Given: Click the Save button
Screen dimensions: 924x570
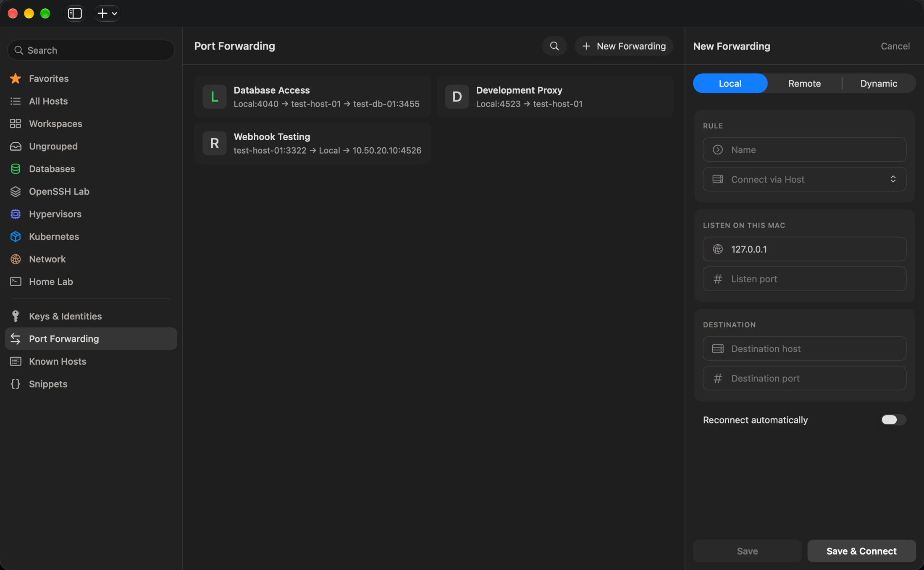Looking at the screenshot, I should (x=747, y=551).
